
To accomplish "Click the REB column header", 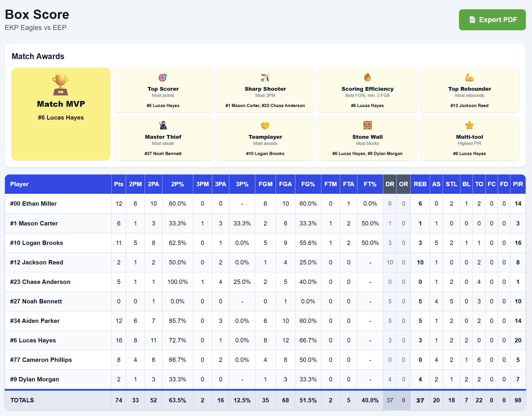I will (420, 184).
